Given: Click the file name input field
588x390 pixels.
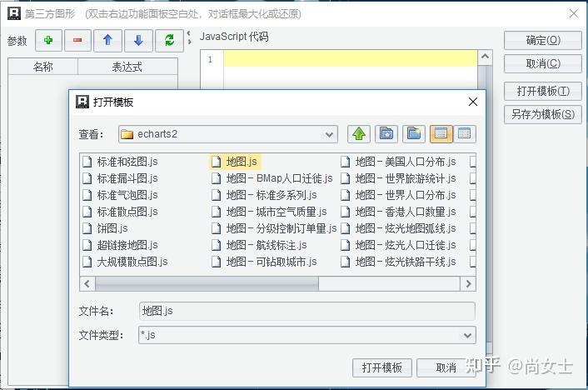Looking at the screenshot, I should point(307,311).
